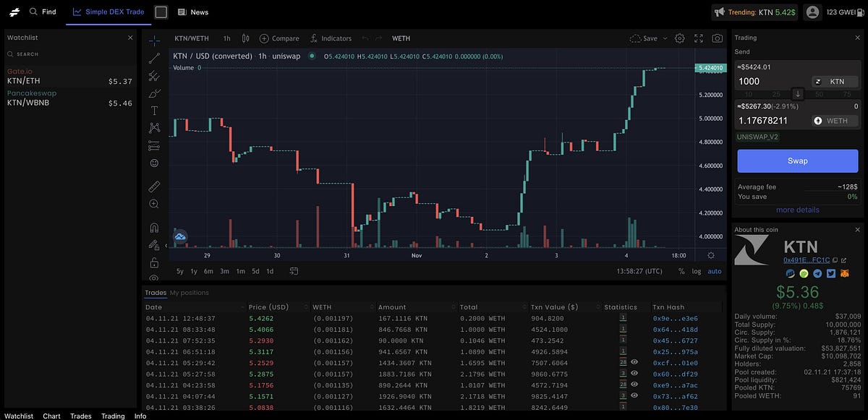Toggle magnet mode on the chart
868x420 pixels.
point(154,228)
